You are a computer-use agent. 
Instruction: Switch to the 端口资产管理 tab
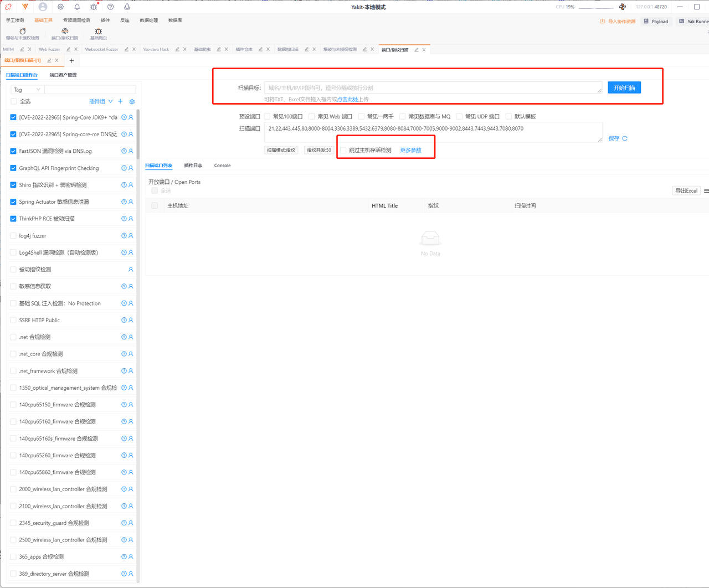[x=63, y=75]
